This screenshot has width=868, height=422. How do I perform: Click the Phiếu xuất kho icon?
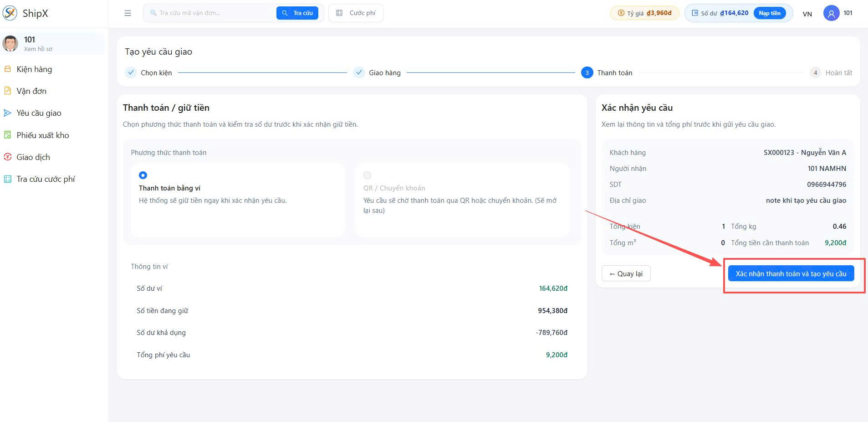click(8, 135)
